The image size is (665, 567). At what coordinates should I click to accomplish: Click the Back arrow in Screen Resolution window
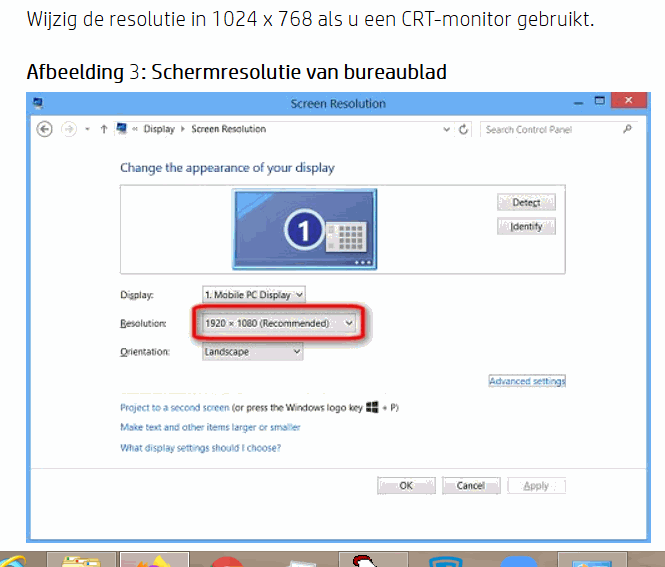point(44,129)
